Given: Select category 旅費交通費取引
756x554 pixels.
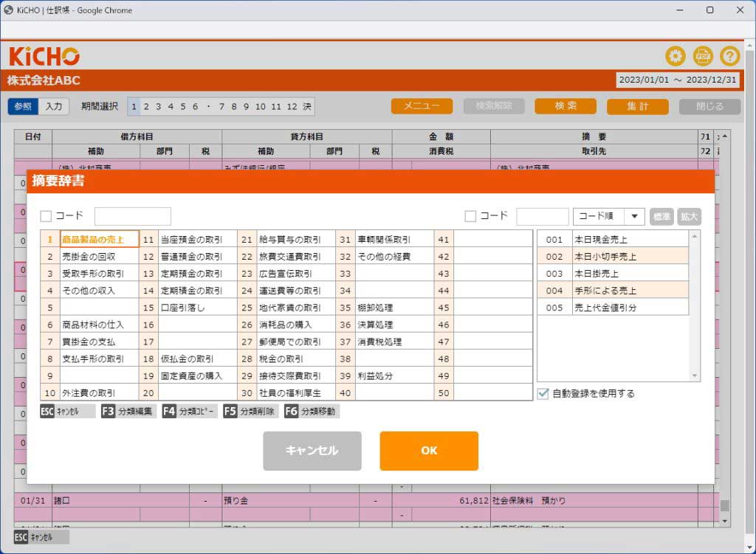Looking at the screenshot, I should [296, 256].
